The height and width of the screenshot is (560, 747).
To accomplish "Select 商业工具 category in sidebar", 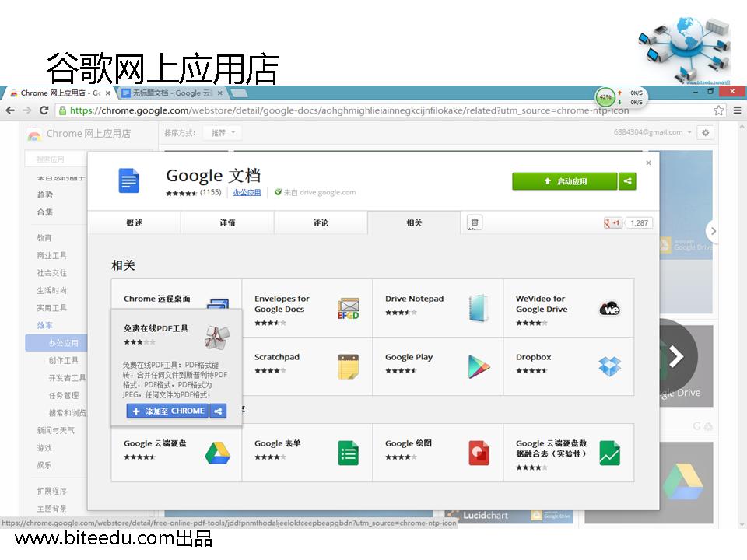I will [x=52, y=255].
